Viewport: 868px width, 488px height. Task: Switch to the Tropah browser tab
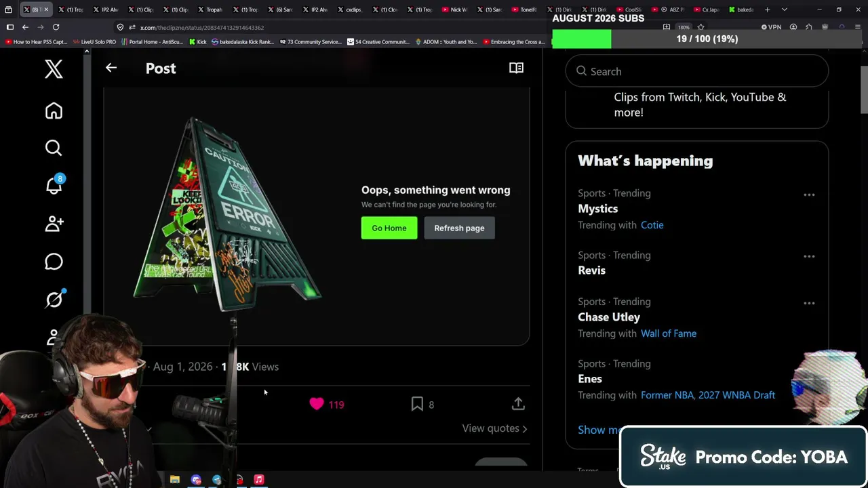210,9
